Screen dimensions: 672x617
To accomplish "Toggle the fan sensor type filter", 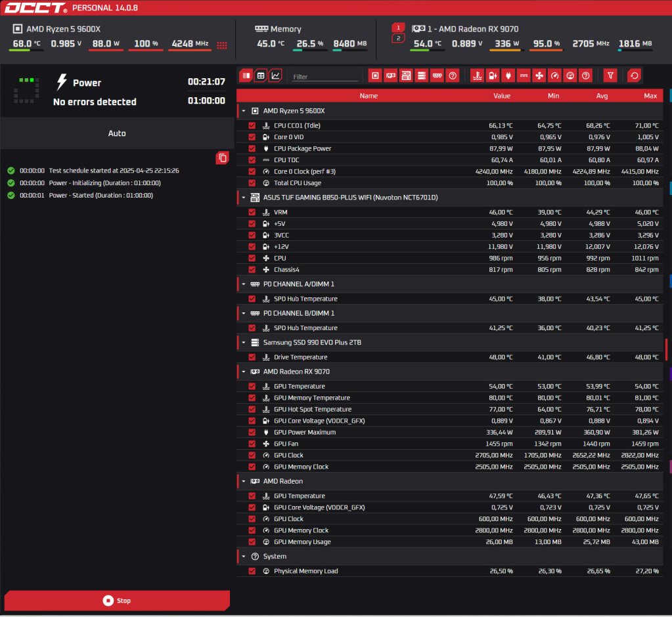I will coord(539,75).
